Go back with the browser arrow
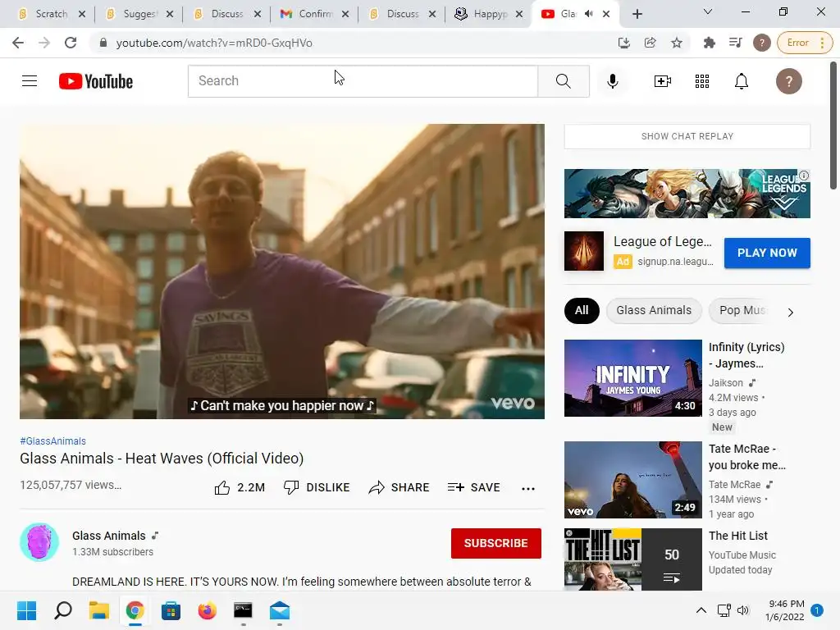This screenshot has width=840, height=630. click(x=18, y=43)
